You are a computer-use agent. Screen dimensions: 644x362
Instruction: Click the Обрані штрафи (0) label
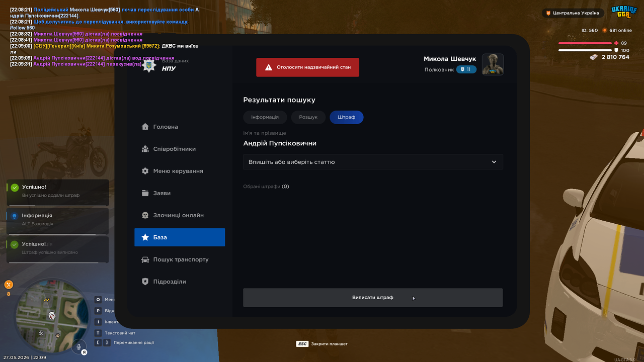266,187
